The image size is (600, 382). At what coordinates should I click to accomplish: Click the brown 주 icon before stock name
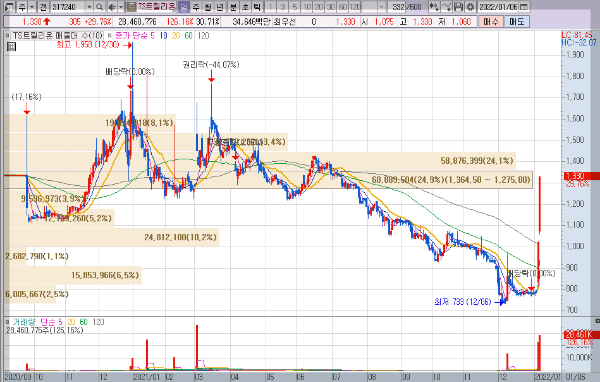point(131,7)
